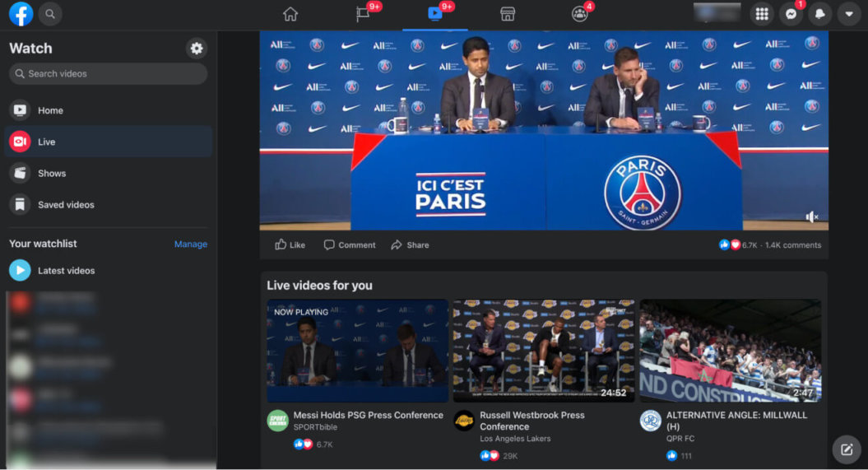Click the Live videos for you heading
The width and height of the screenshot is (868, 470).
[319, 286]
